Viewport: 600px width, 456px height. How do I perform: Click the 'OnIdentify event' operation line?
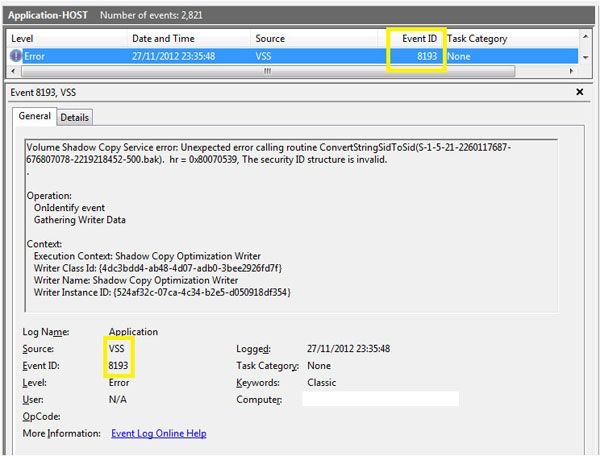coord(69,208)
